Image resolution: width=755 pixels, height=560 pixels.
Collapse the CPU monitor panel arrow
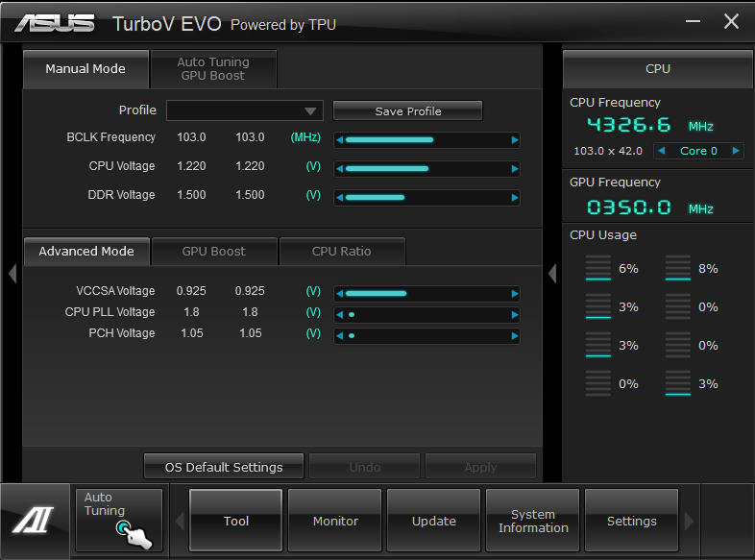click(x=552, y=274)
